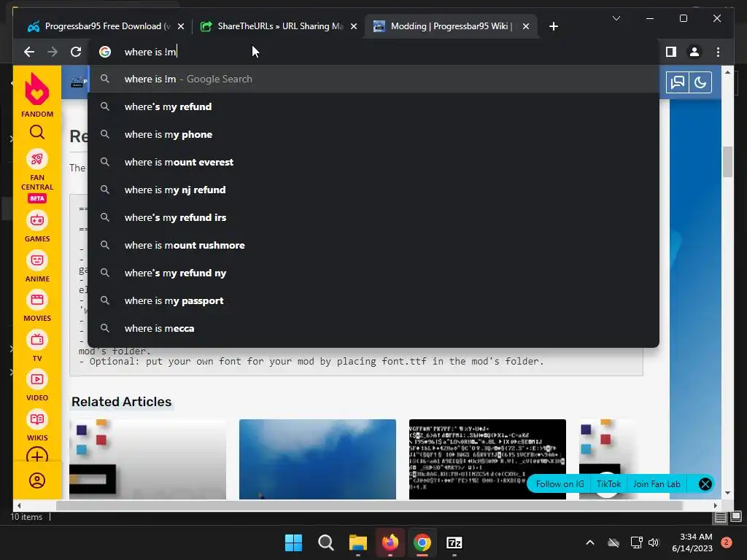Open the Video play icon
The height and width of the screenshot is (560, 747).
pyautogui.click(x=36, y=379)
